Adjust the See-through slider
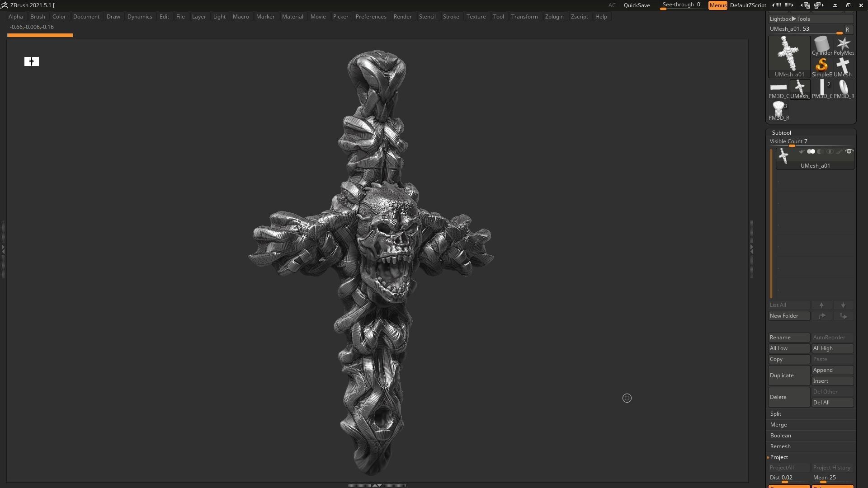This screenshot has width=868, height=488. [x=681, y=5]
